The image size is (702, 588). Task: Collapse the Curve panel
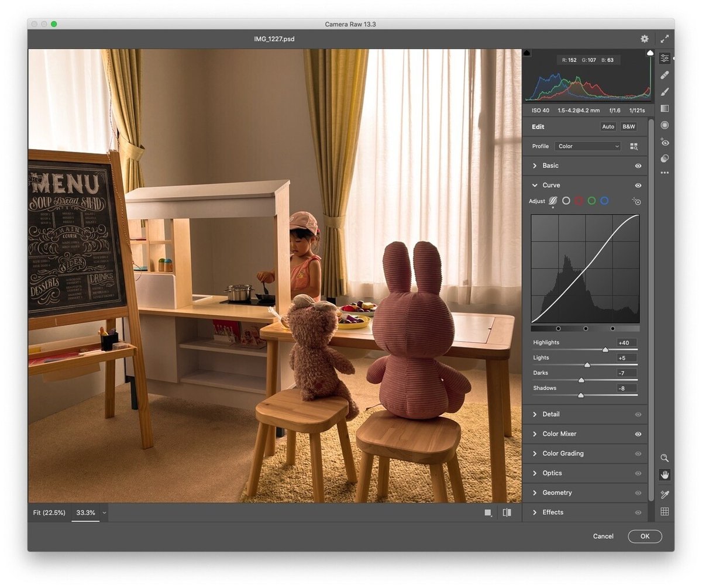(534, 185)
